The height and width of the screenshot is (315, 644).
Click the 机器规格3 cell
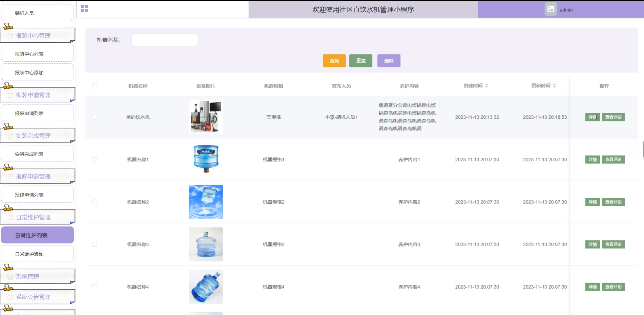point(273,244)
